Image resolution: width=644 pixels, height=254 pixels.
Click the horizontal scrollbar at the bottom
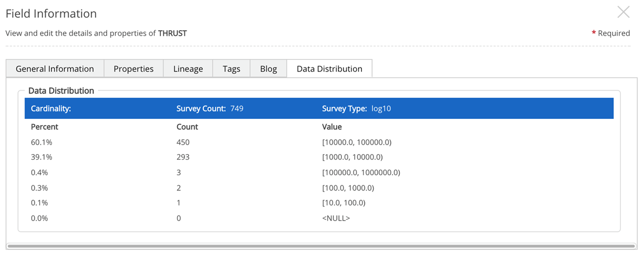coord(321,246)
